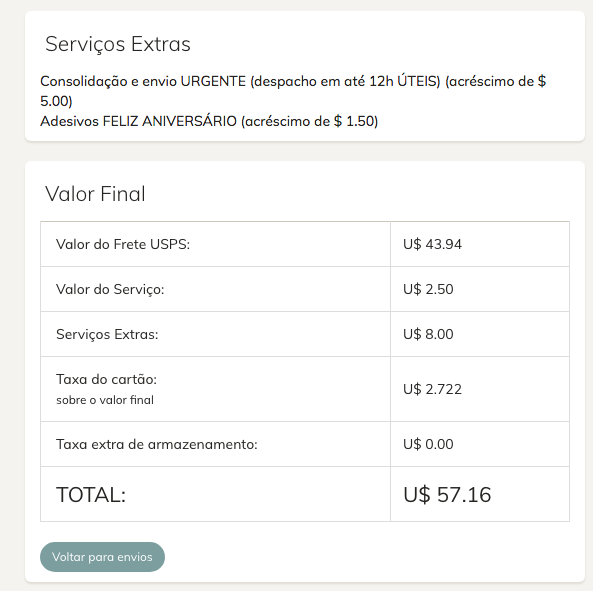Click the Valor do Frete USPS label
This screenshot has width=593, height=591.
[x=123, y=244]
